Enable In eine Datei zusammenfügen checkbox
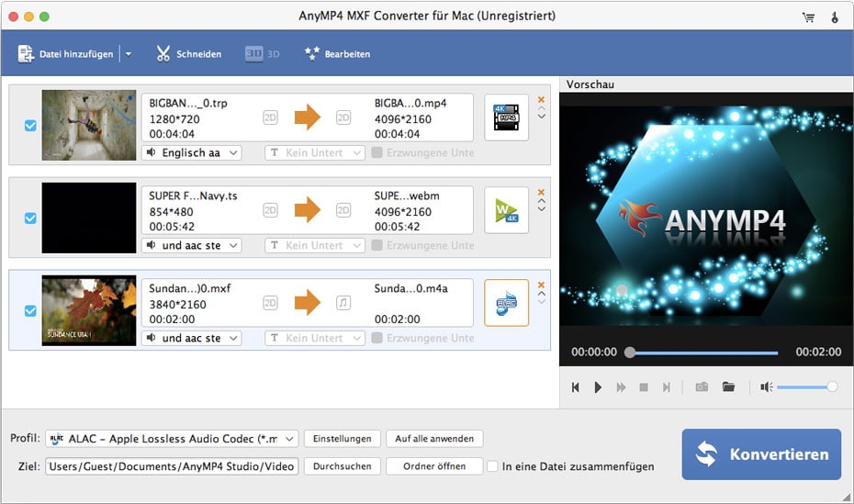 pos(492,466)
